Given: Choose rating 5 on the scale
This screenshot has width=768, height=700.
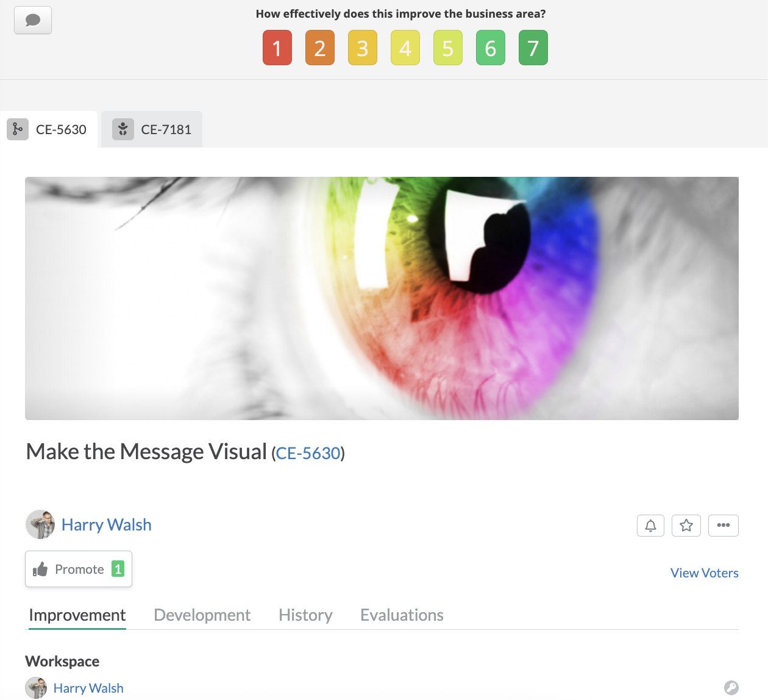Looking at the screenshot, I should point(448,48).
